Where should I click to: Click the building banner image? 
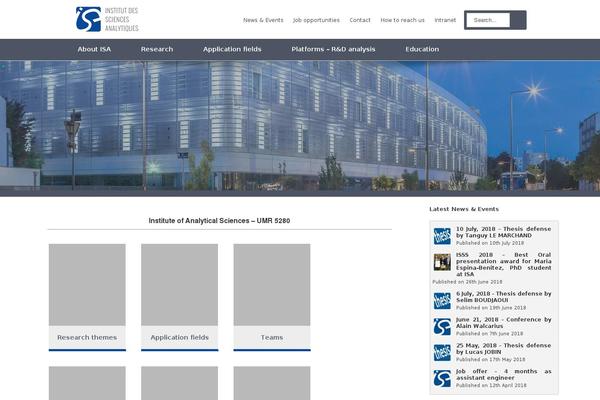[300, 128]
